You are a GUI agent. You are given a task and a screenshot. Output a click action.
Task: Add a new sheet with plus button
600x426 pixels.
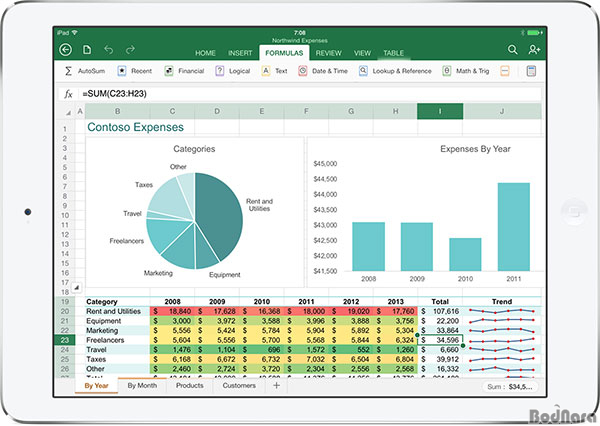click(x=277, y=385)
